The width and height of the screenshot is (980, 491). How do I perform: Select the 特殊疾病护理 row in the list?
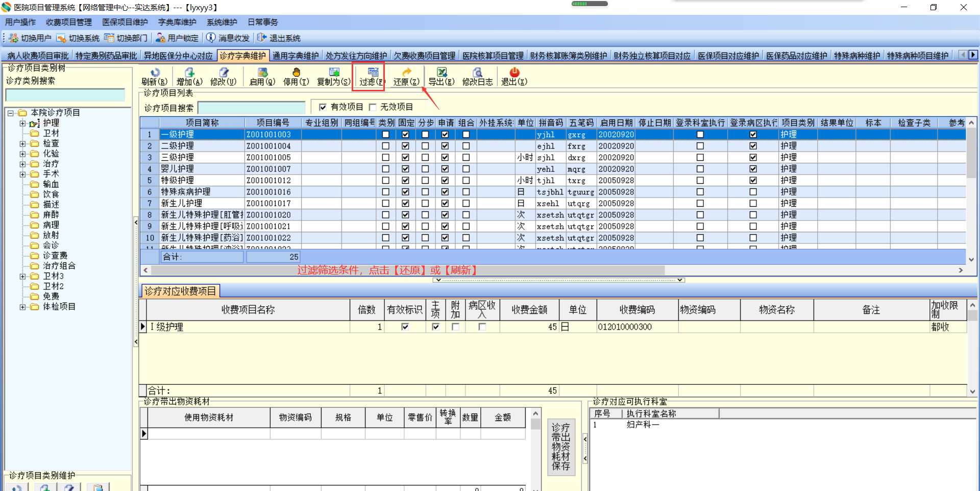click(553, 192)
